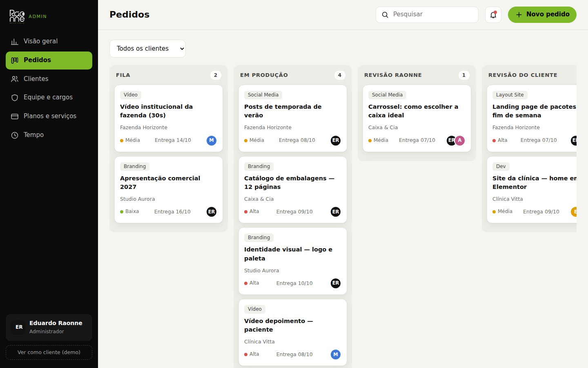The image size is (588, 368).
Task: Open the Vídeo institucional da fazenda card title
Action: [x=156, y=111]
